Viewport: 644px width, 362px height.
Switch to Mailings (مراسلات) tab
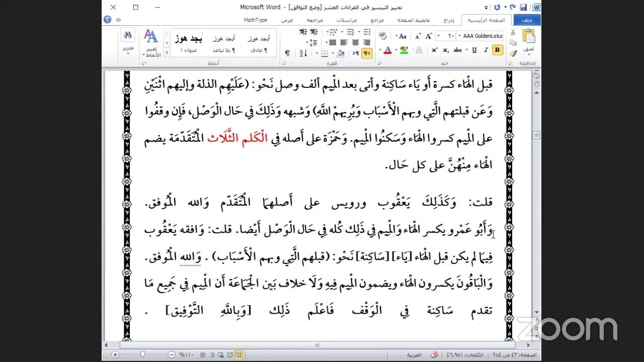pos(347,20)
